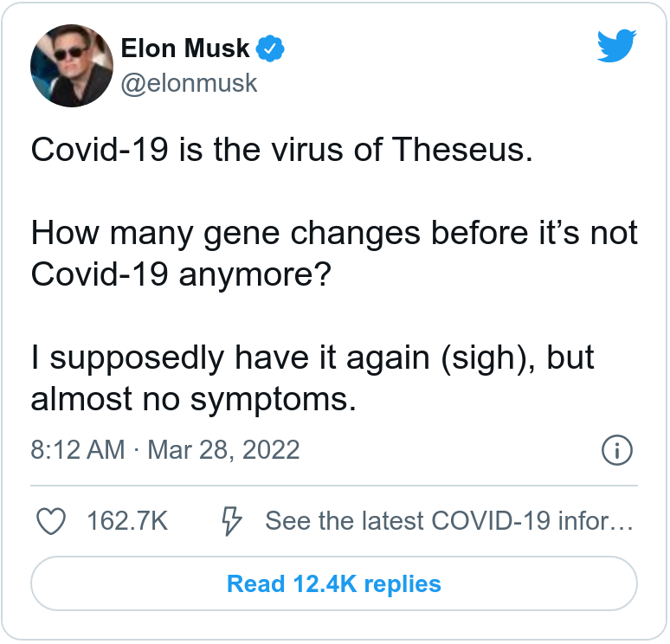Image resolution: width=670 pixels, height=644 pixels.
Task: Click the blue verified checkmark badge
Action: click(274, 49)
